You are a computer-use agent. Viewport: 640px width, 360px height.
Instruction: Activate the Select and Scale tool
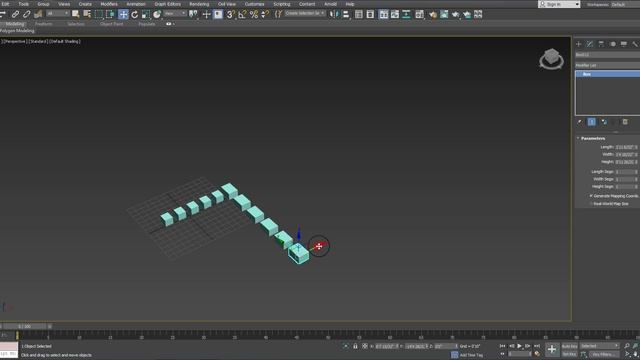point(146,14)
